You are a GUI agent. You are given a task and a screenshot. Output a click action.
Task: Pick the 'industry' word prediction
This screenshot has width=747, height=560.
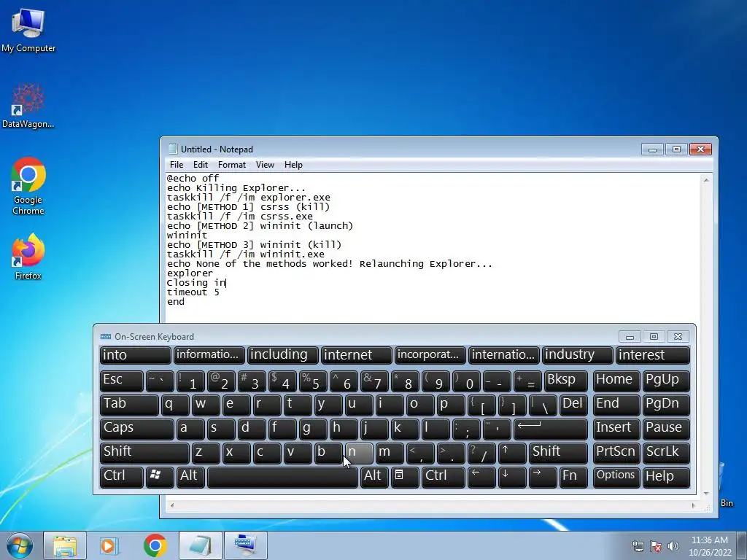tap(578, 355)
